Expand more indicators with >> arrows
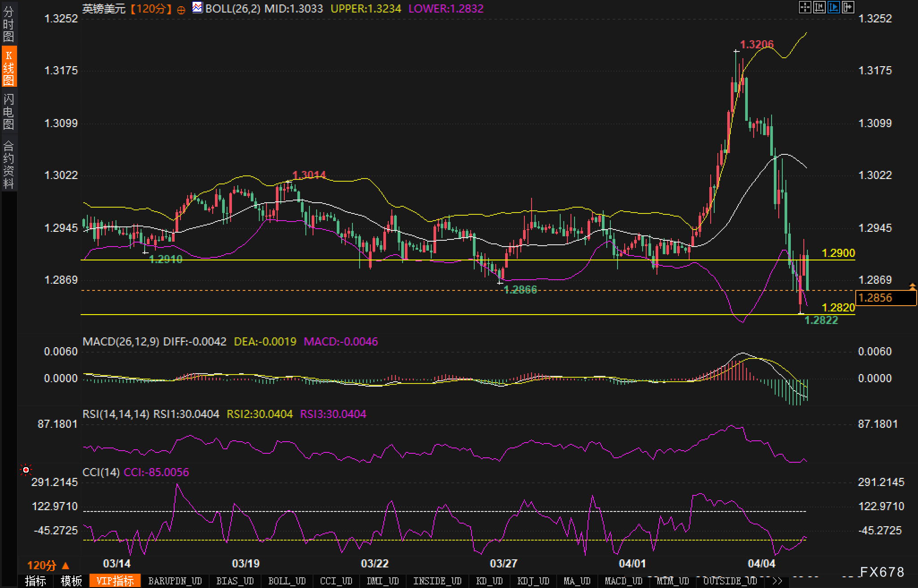918x588 pixels. 777,581
